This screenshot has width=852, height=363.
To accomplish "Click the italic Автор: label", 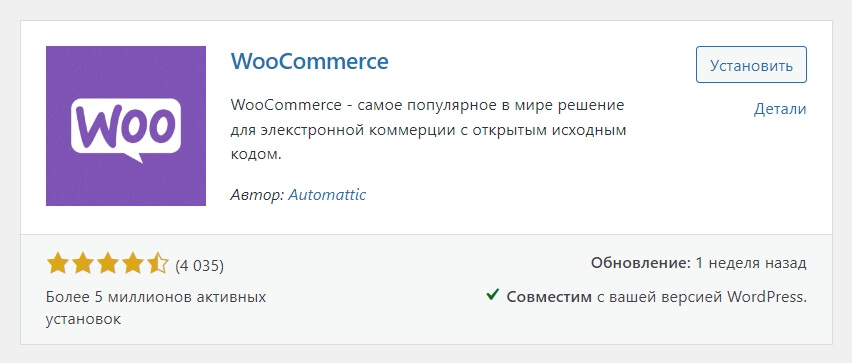I will [x=256, y=195].
